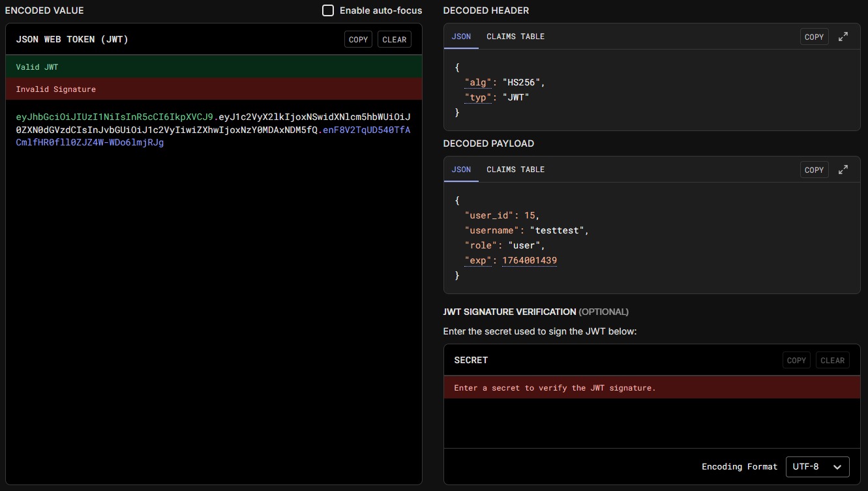Click the Invalid Signature status banner
This screenshot has width=868, height=491.
point(214,89)
